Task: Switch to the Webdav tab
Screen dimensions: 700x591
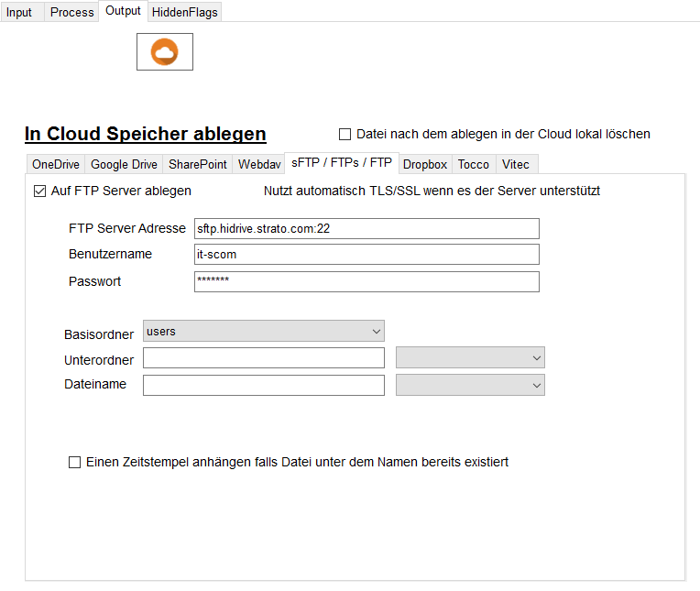Action: point(258,165)
